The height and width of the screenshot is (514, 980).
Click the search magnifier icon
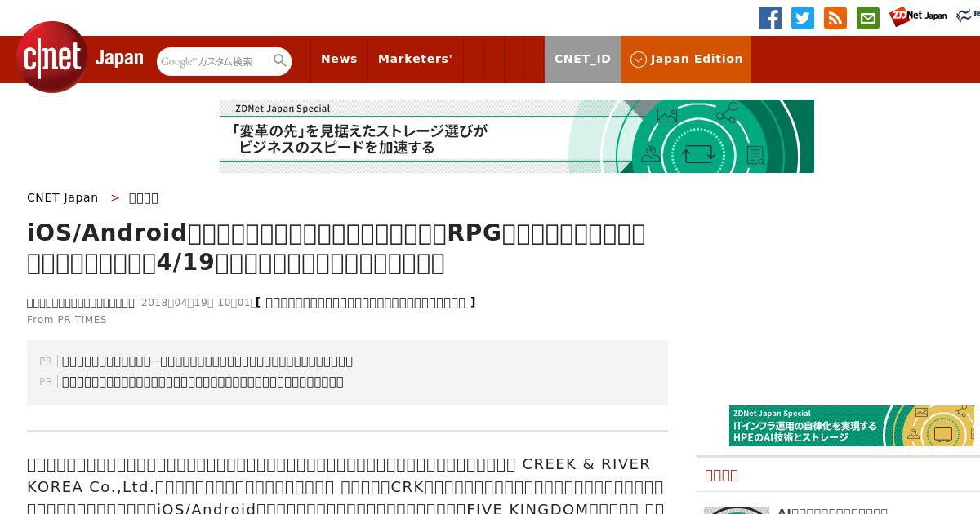point(280,60)
